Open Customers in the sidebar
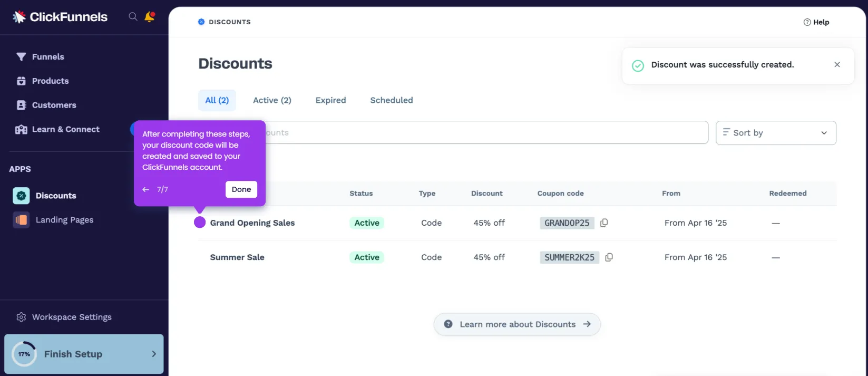The width and height of the screenshot is (868, 376). point(54,105)
